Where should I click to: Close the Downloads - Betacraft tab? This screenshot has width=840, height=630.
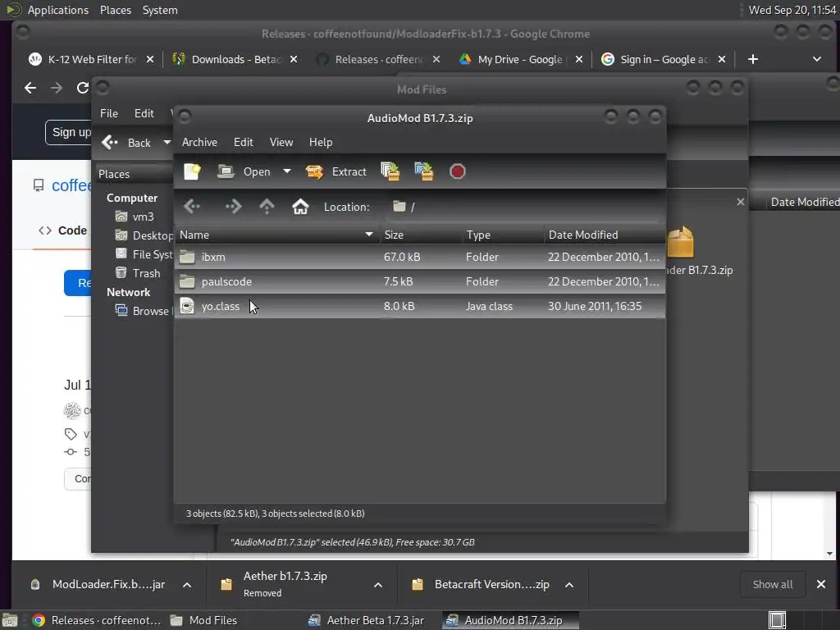294,59
